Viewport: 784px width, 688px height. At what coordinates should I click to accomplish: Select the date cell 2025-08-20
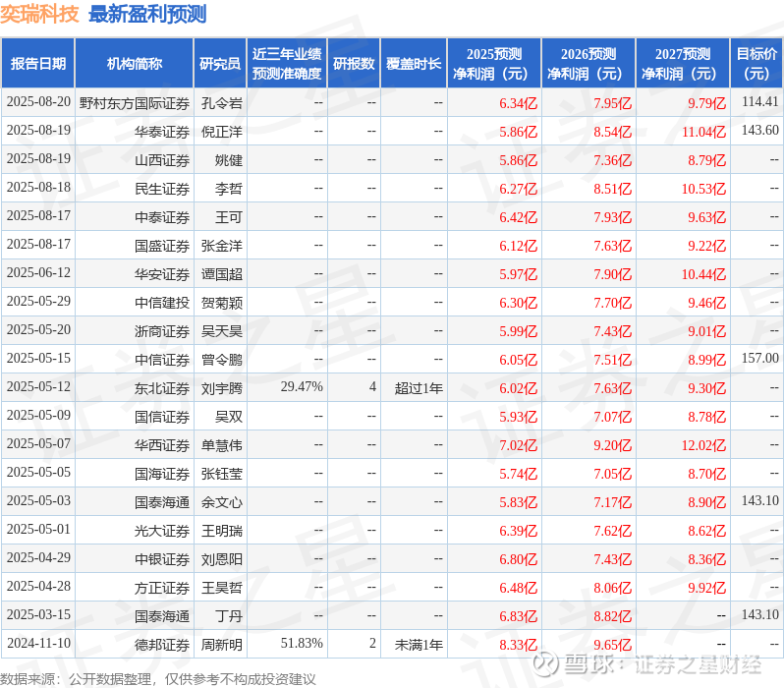(x=38, y=102)
